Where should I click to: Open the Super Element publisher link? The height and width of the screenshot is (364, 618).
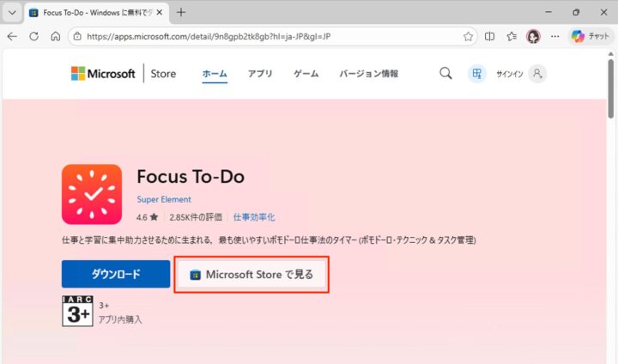point(163,199)
